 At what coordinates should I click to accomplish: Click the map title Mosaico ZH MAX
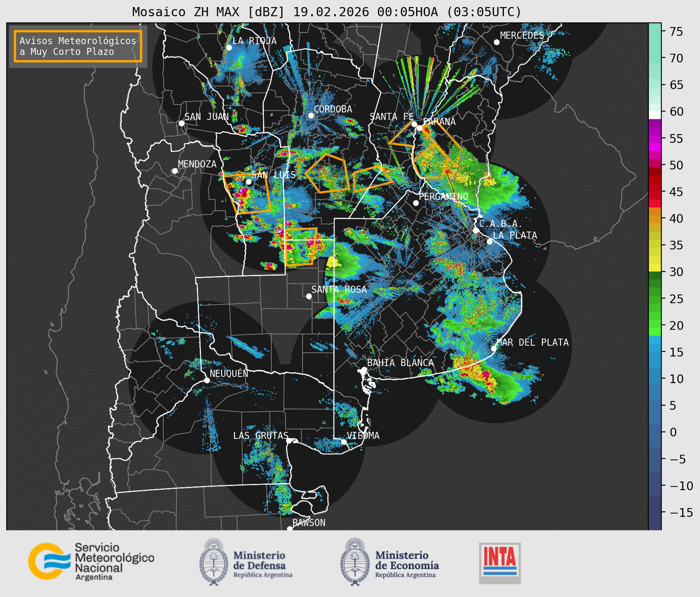pos(327,12)
